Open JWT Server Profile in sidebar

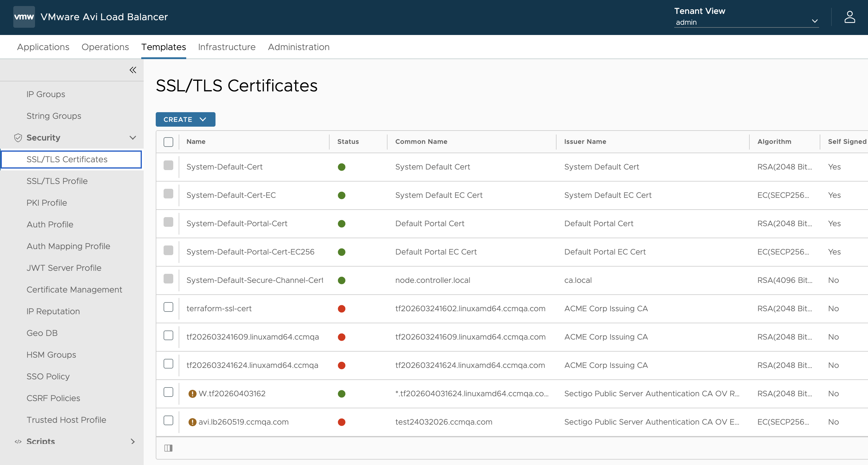coord(64,268)
